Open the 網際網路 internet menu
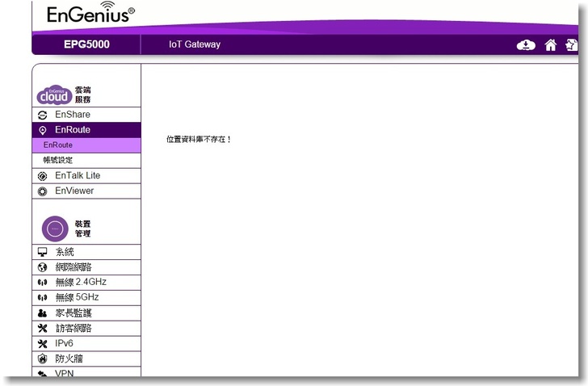The width and height of the screenshot is (588, 386). pos(86,267)
